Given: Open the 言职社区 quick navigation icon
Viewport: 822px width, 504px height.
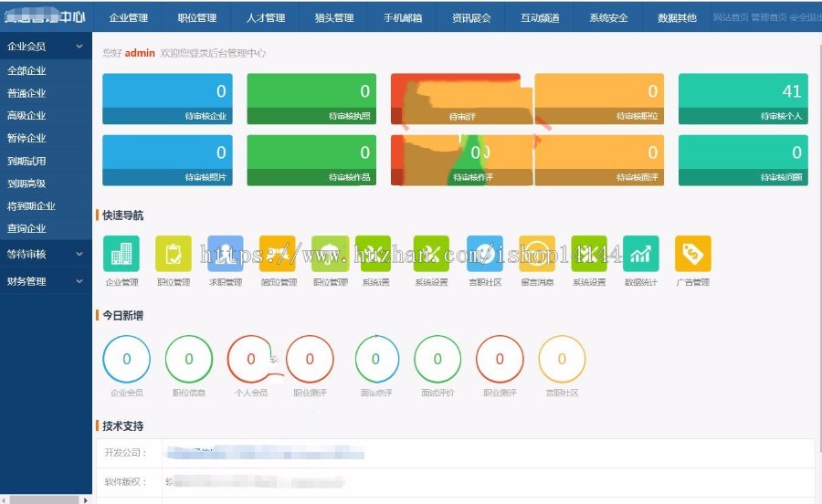Looking at the screenshot, I should (485, 254).
